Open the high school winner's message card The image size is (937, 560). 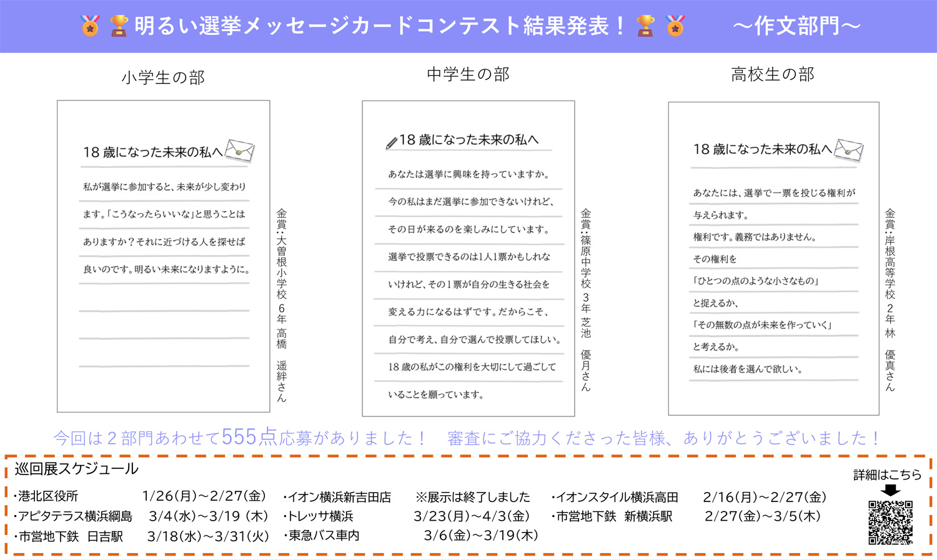pyautogui.click(x=773, y=258)
